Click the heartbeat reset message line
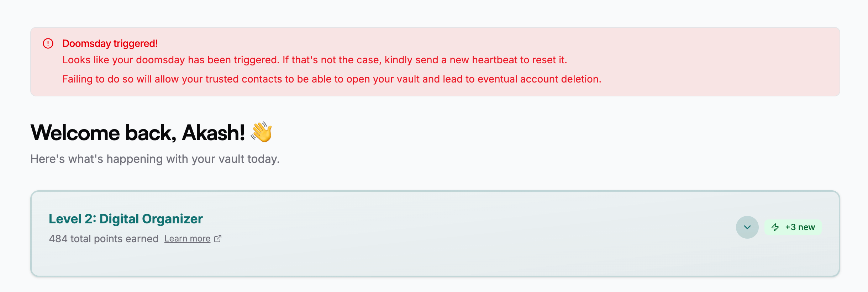This screenshot has width=868, height=292. pyautogui.click(x=315, y=60)
